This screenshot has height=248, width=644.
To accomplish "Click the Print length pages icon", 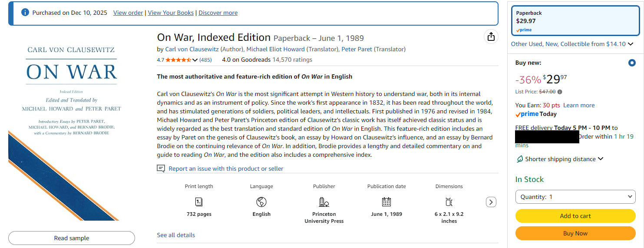I will click(x=199, y=202).
